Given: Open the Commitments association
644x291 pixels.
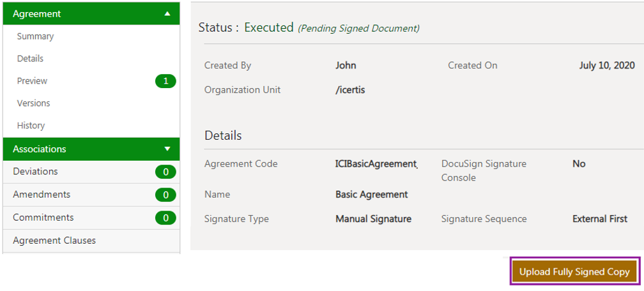Looking at the screenshot, I should pos(43,218).
